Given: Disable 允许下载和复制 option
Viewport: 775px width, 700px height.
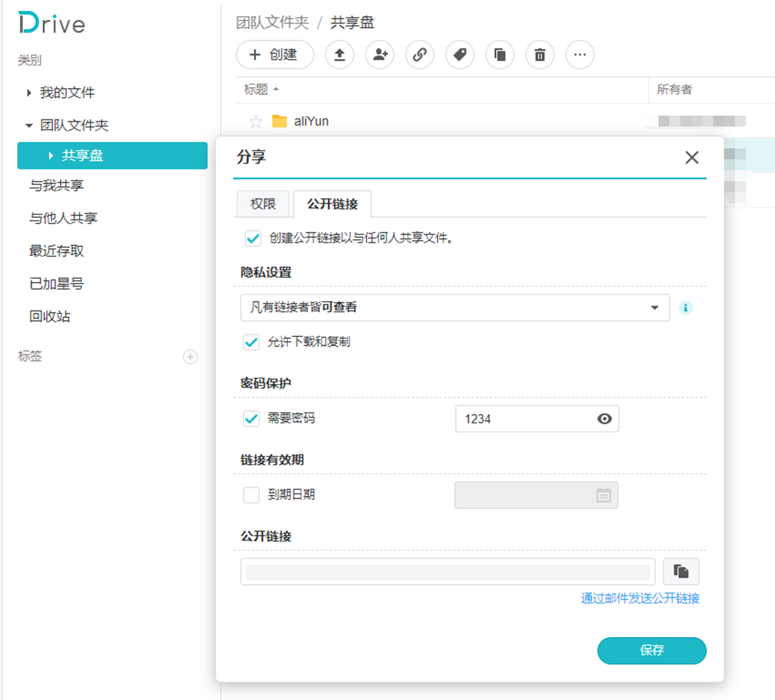Looking at the screenshot, I should tap(251, 342).
